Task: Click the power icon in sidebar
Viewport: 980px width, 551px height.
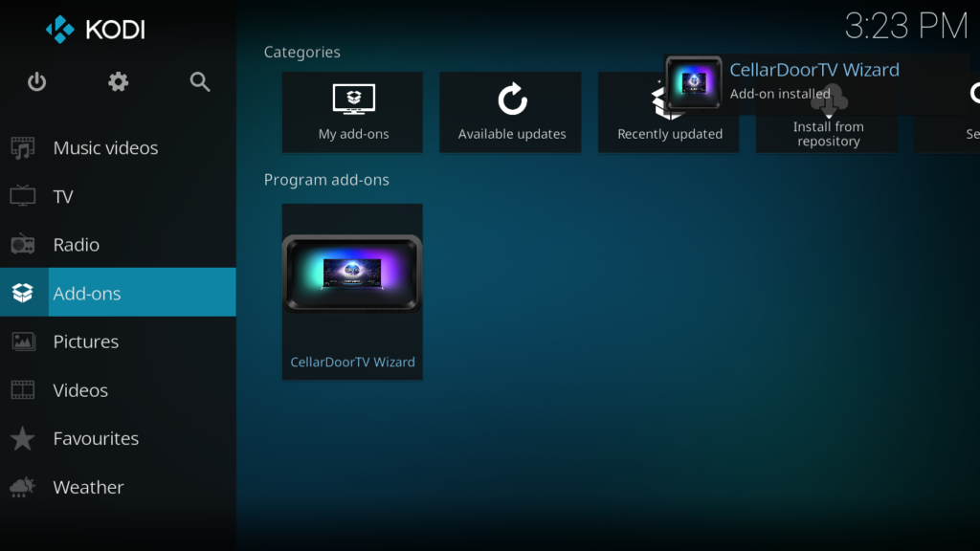Action: (36, 82)
